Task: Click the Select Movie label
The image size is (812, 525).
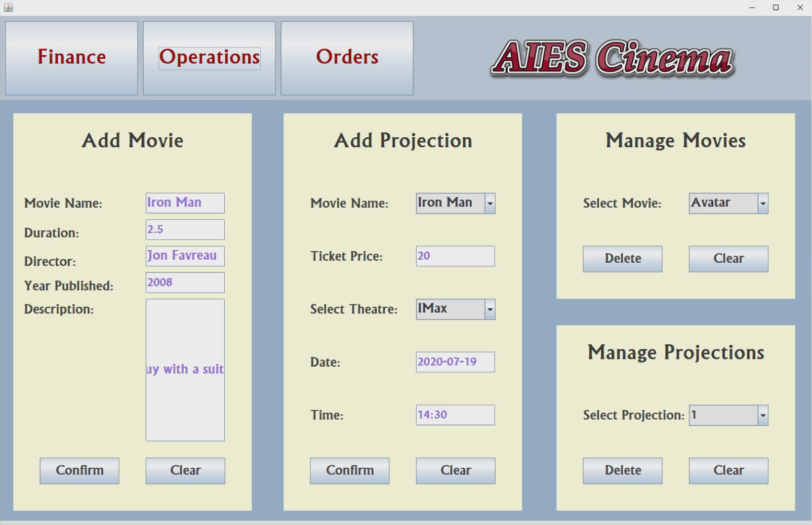Action: click(x=622, y=204)
